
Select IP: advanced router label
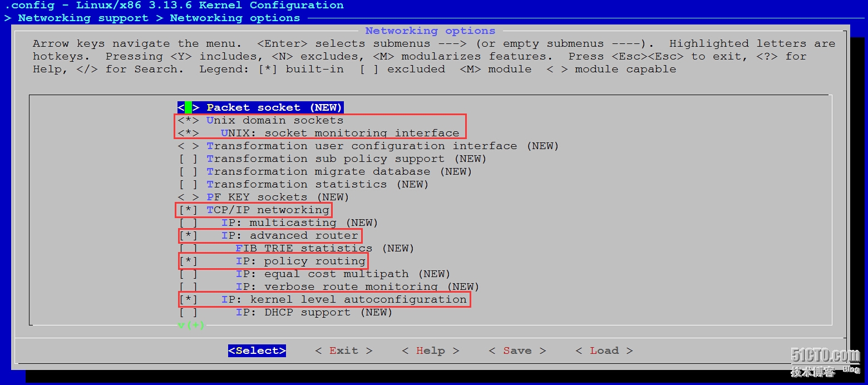[289, 235]
